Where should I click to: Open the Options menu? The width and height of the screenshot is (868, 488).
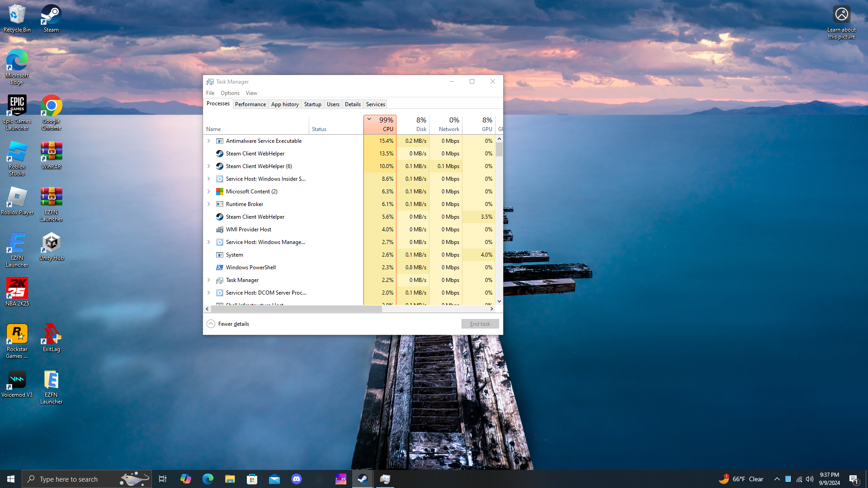230,93
